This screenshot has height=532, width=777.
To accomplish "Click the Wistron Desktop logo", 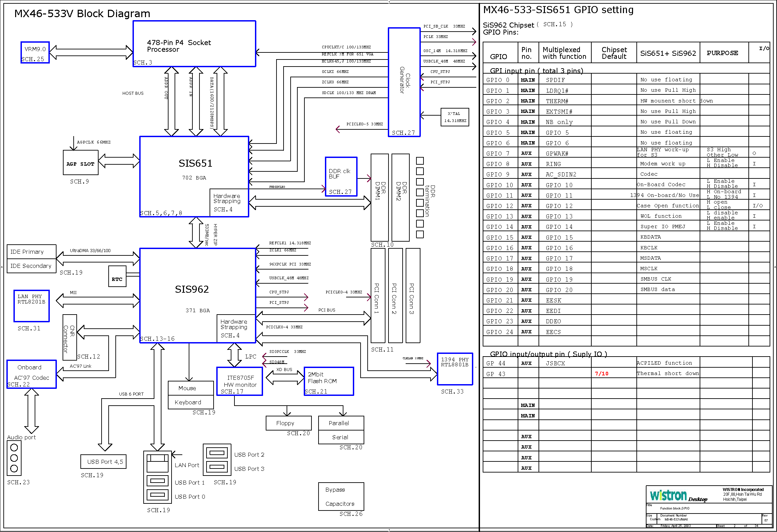I will click(x=678, y=496).
